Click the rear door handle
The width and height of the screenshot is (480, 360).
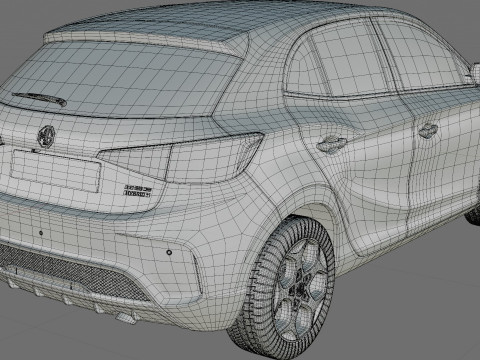[332, 144]
